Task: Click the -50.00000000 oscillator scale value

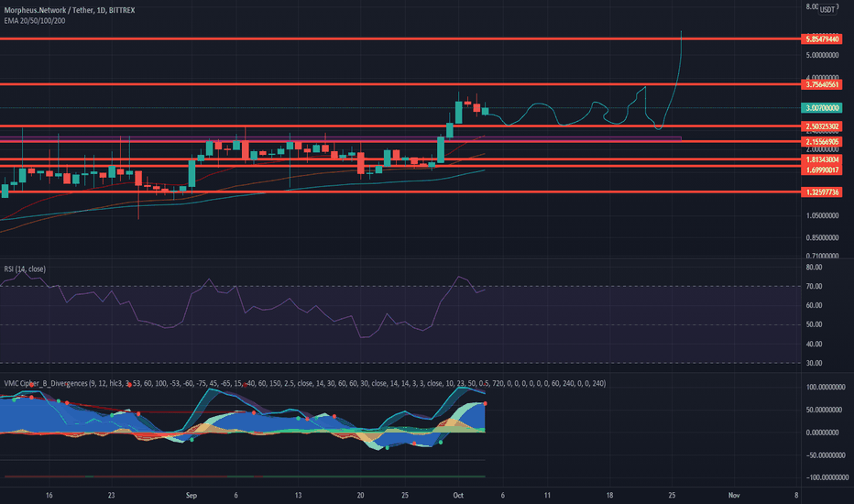Action: (825, 455)
